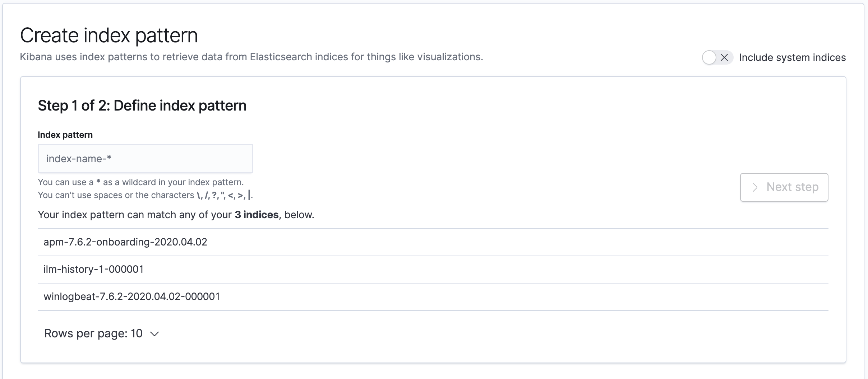The width and height of the screenshot is (868, 379).
Task: Click the bold '3 indices' text
Action: click(x=257, y=215)
